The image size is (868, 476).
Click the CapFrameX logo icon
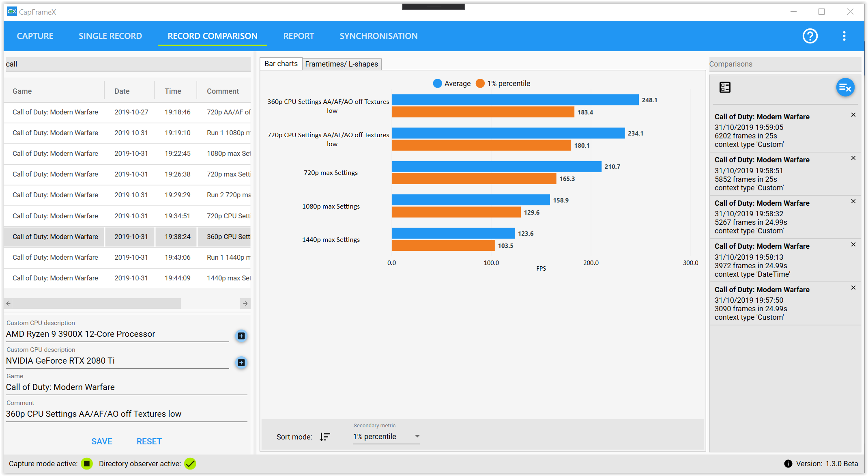pyautogui.click(x=12, y=12)
